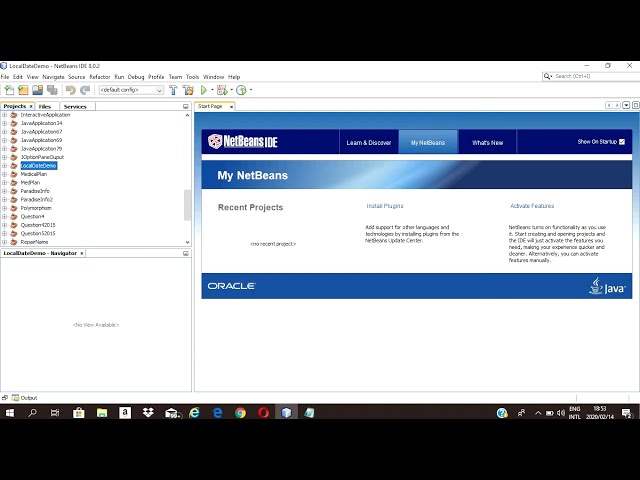640x480 pixels.
Task: Select the JavaApplication67 project
Action: [x=41, y=132]
